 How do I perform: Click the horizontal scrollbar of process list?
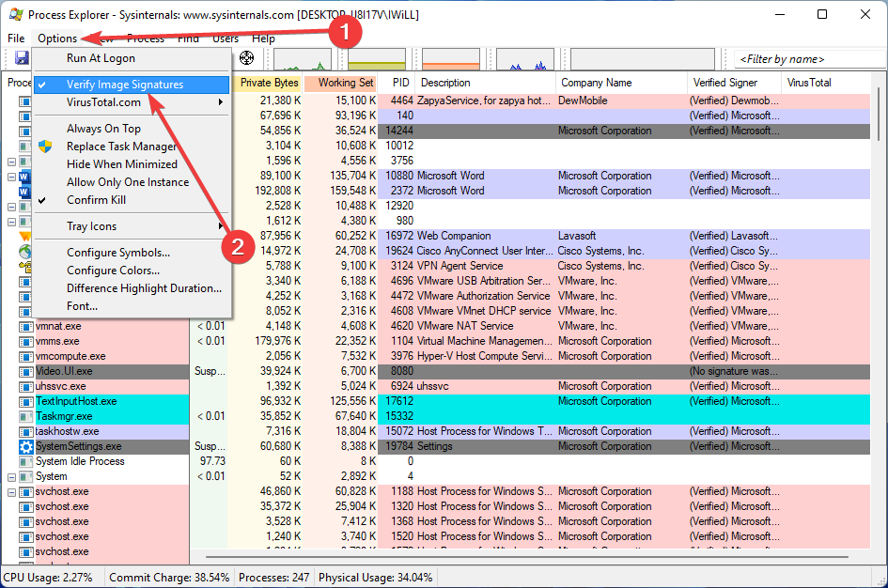click(526, 557)
